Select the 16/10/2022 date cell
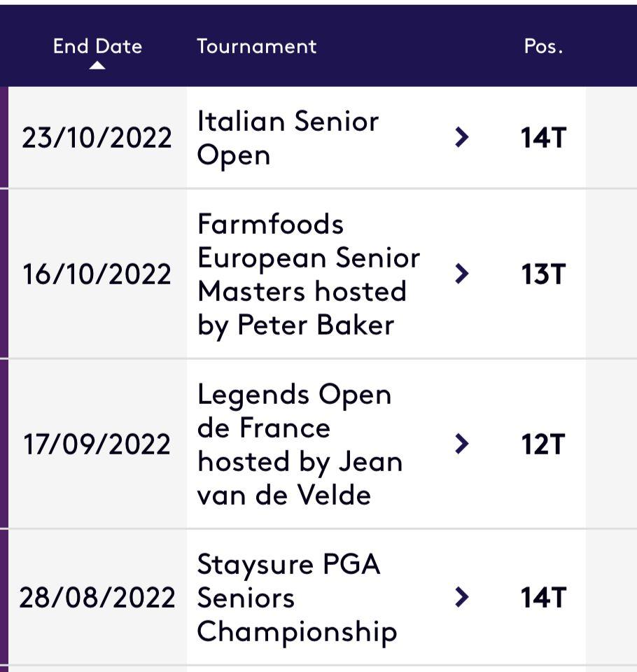 [x=97, y=274]
